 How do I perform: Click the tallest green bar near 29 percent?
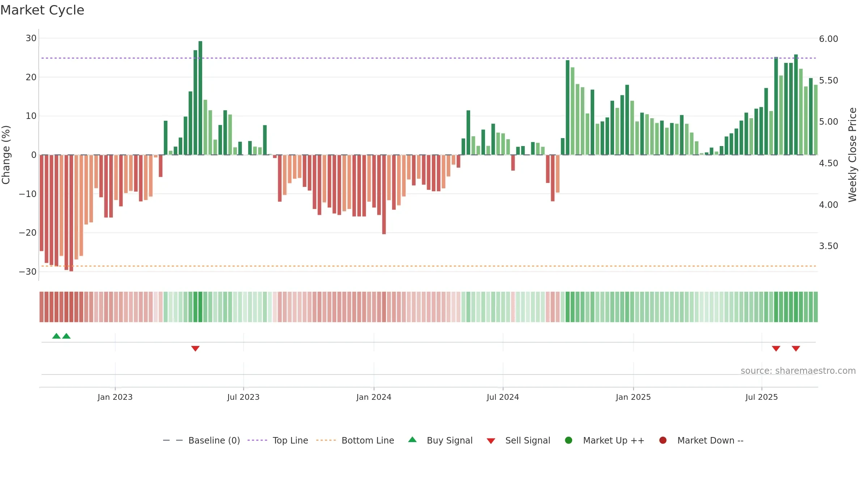(x=200, y=98)
